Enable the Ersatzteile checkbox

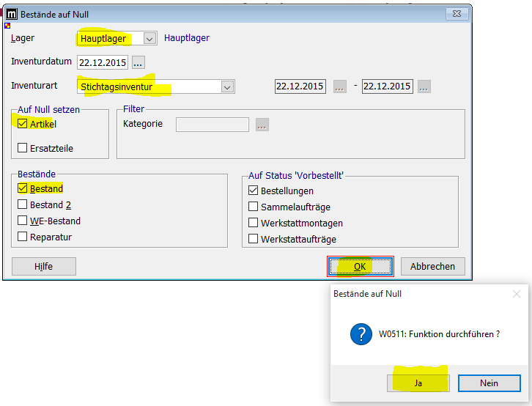click(22, 149)
